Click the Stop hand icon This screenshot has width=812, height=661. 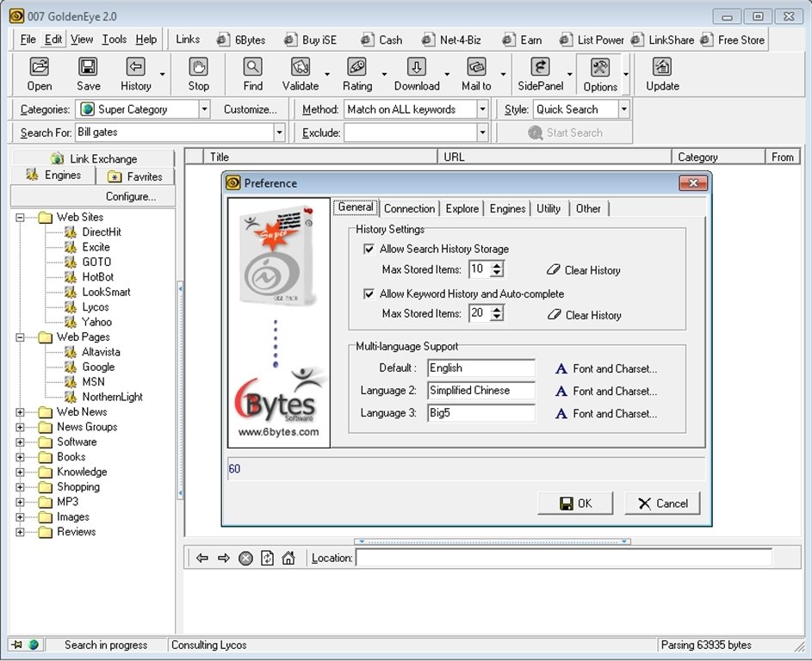pyautogui.click(x=198, y=67)
